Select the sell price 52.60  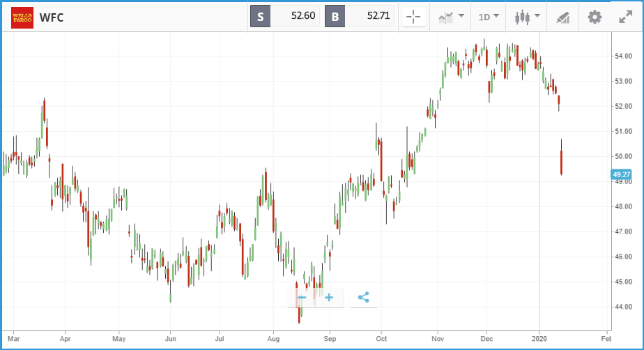click(303, 15)
